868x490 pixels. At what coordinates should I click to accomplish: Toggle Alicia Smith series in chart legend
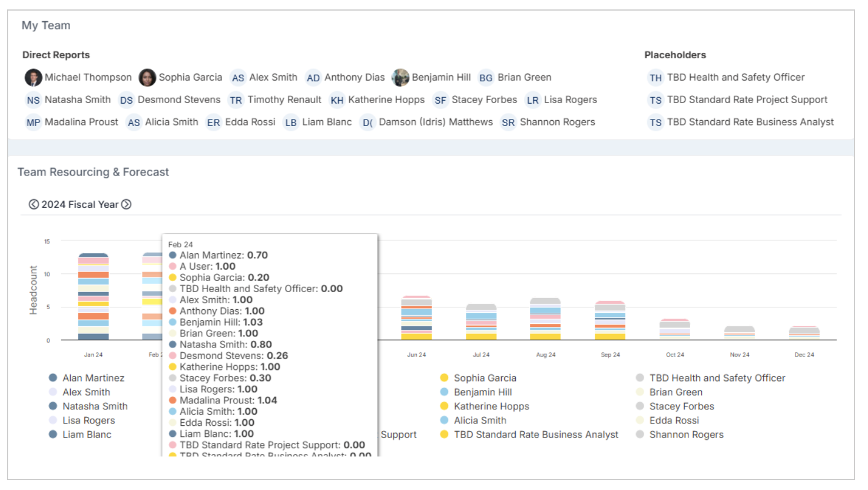[473, 421]
